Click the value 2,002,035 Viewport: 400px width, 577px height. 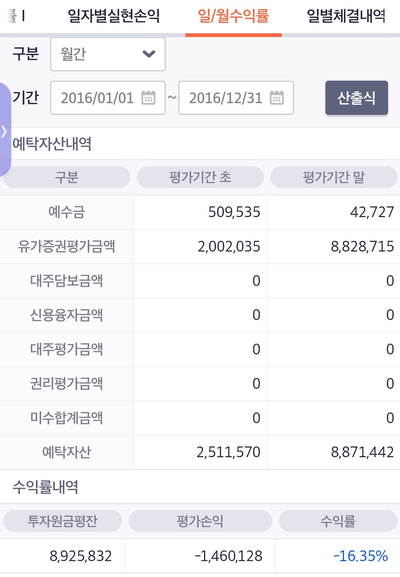coord(229,247)
